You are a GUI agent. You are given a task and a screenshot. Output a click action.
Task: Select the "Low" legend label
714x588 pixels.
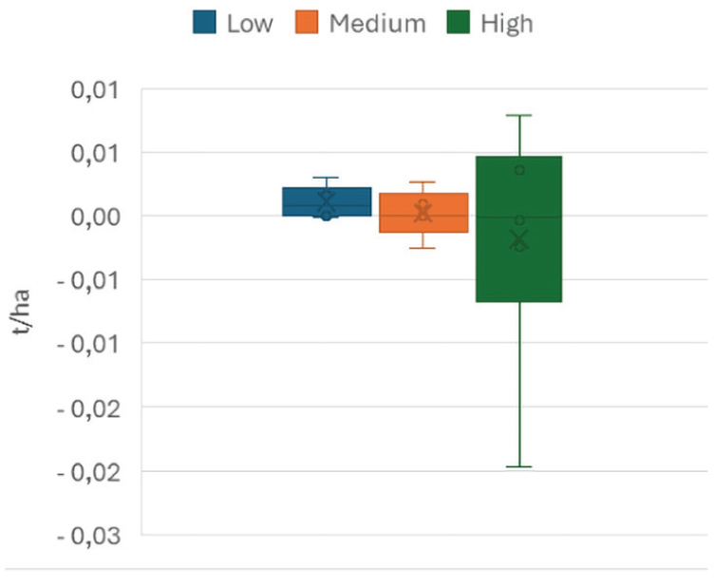click(x=250, y=24)
